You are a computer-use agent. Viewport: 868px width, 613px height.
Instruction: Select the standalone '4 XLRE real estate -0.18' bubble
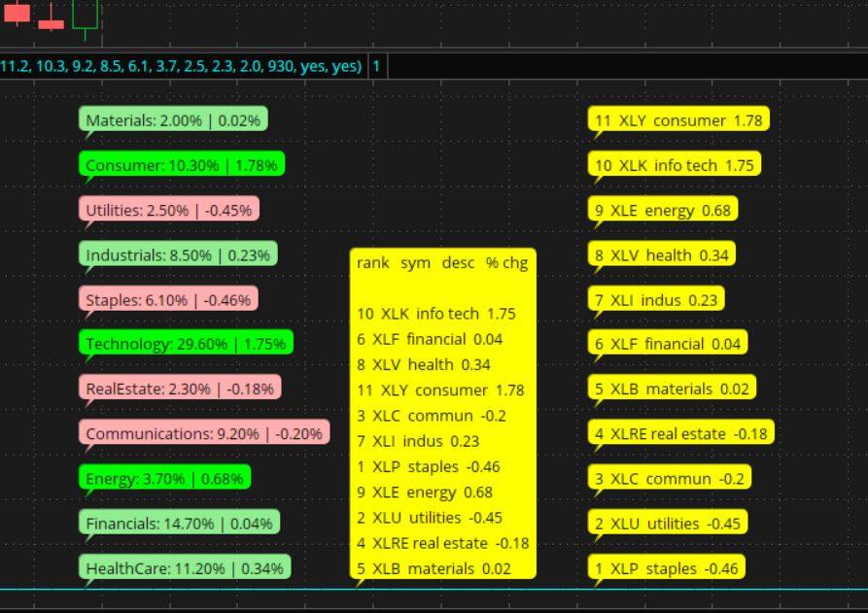coord(681,432)
